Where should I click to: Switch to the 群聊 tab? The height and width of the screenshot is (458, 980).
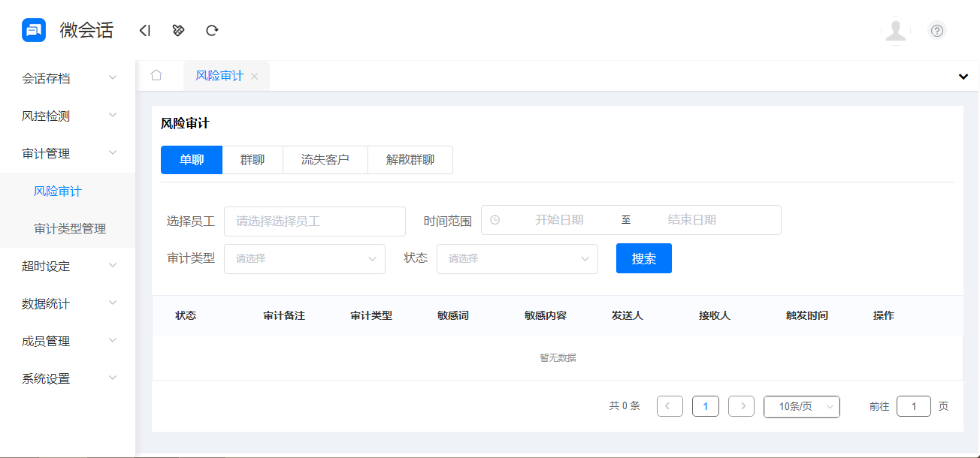coord(253,159)
